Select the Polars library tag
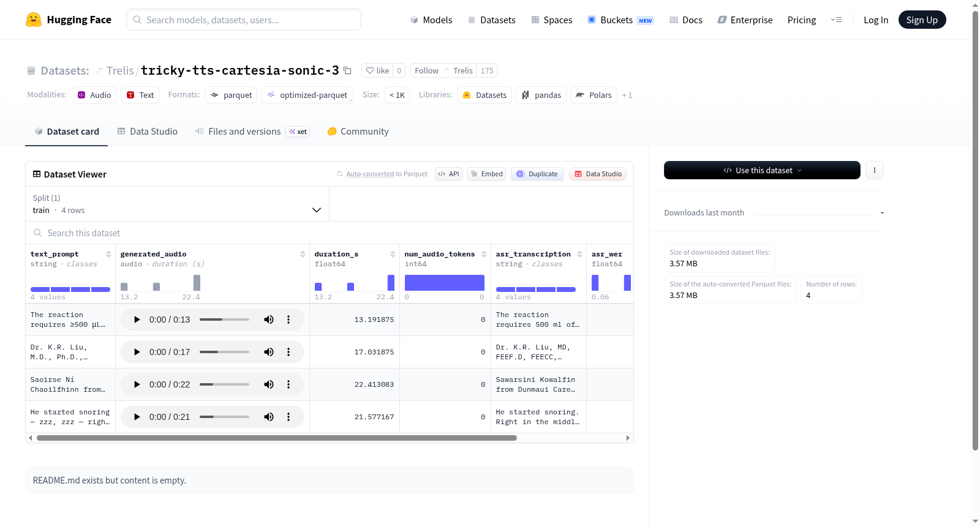The image size is (980, 527). (x=594, y=95)
